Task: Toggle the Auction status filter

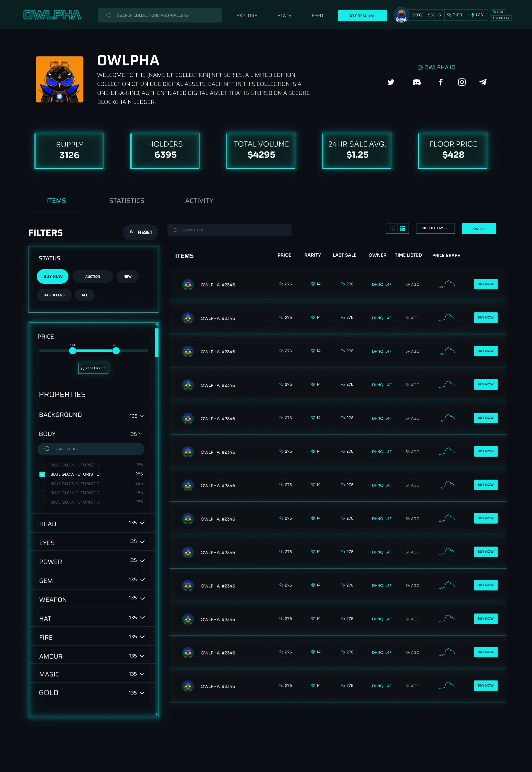Action: pyautogui.click(x=92, y=276)
